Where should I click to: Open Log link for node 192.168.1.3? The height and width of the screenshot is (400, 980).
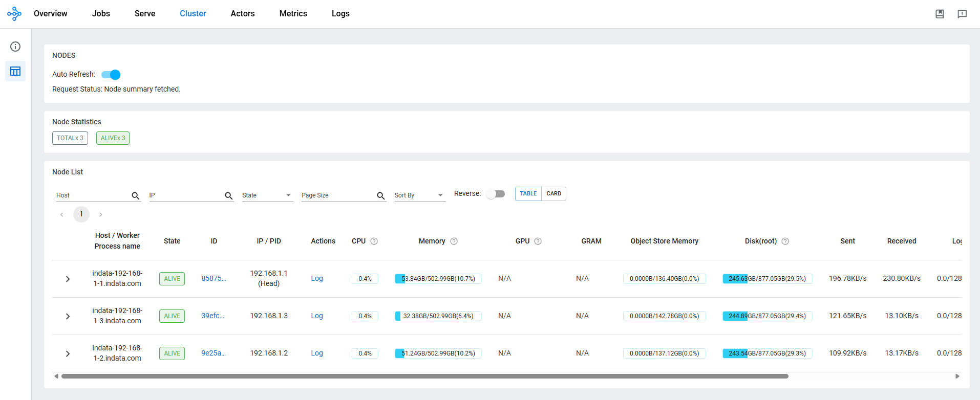pyautogui.click(x=317, y=316)
